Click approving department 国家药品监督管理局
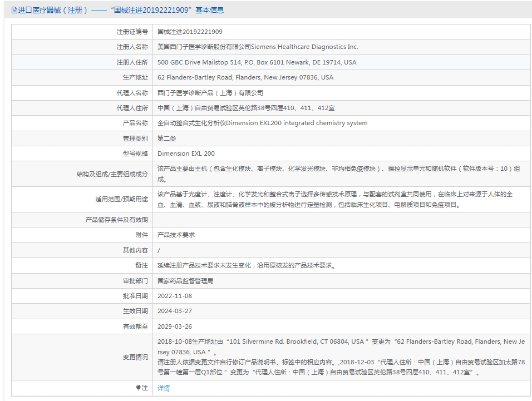This screenshot has width=532, height=401. click(185, 281)
